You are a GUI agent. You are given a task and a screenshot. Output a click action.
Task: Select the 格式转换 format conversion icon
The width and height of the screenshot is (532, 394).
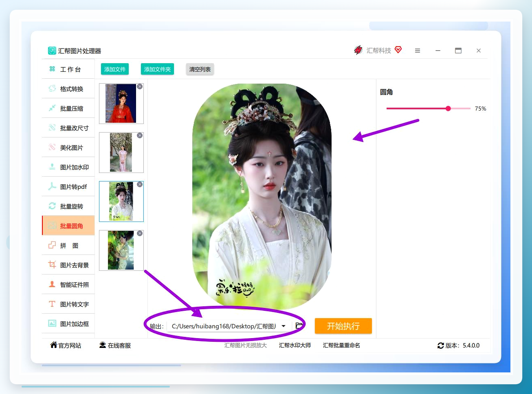52,89
